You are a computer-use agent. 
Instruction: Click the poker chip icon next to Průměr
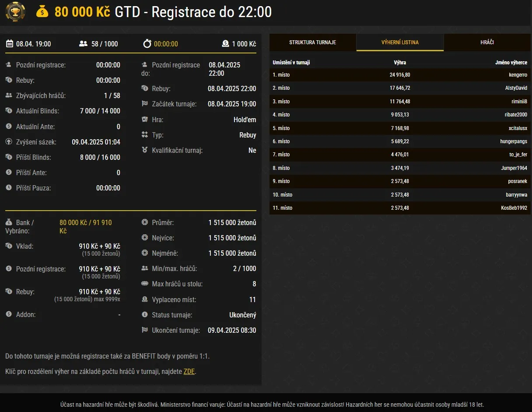143,222
